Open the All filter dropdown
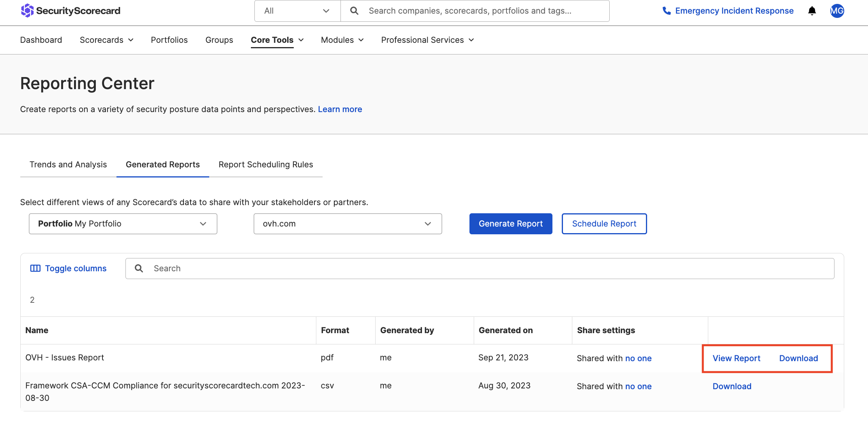Image resolution: width=868 pixels, height=425 pixels. [x=297, y=11]
